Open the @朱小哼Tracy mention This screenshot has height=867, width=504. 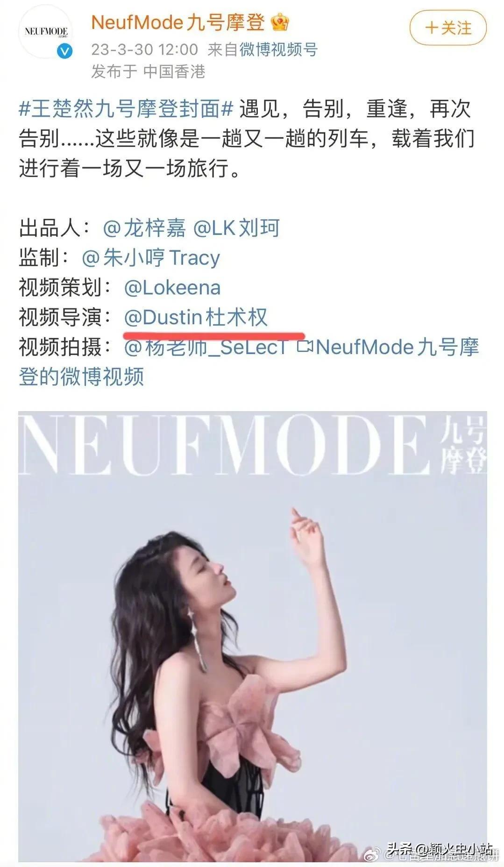151,258
